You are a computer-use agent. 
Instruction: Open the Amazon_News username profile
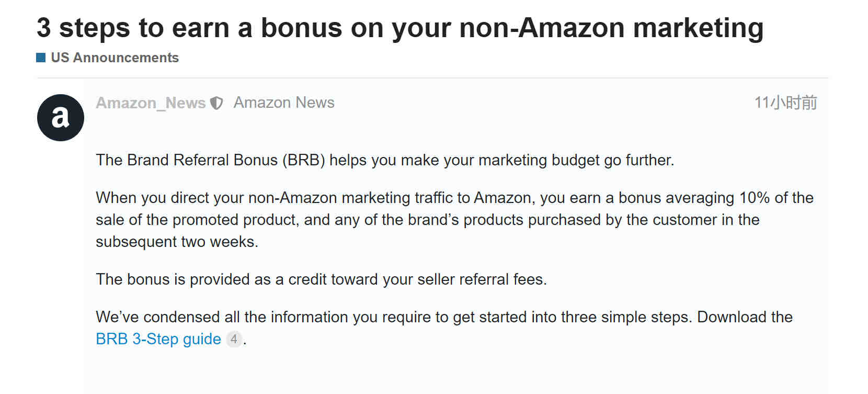point(151,103)
